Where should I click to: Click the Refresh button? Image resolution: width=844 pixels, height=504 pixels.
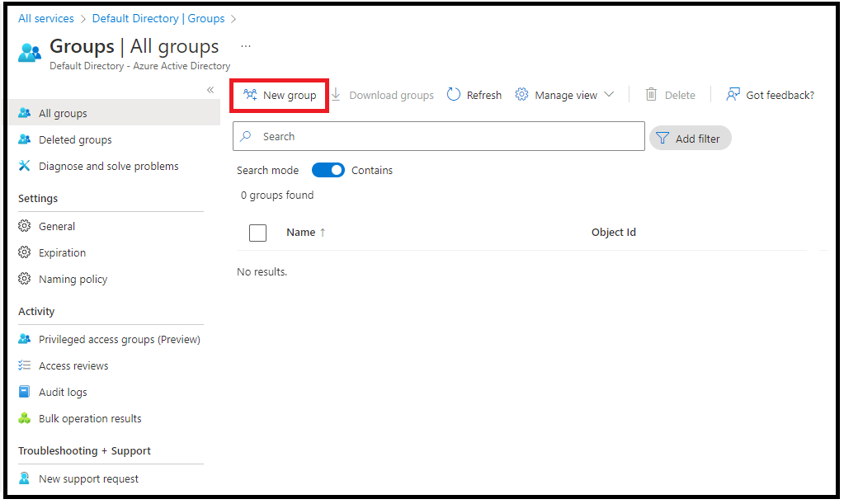tap(474, 95)
